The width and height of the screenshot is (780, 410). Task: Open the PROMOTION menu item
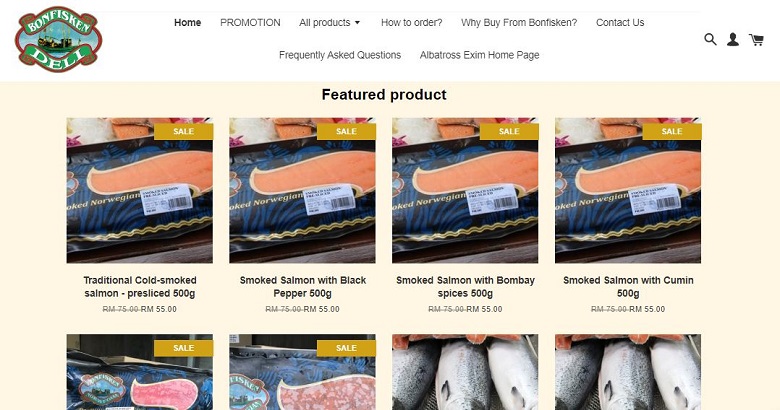[x=250, y=23]
